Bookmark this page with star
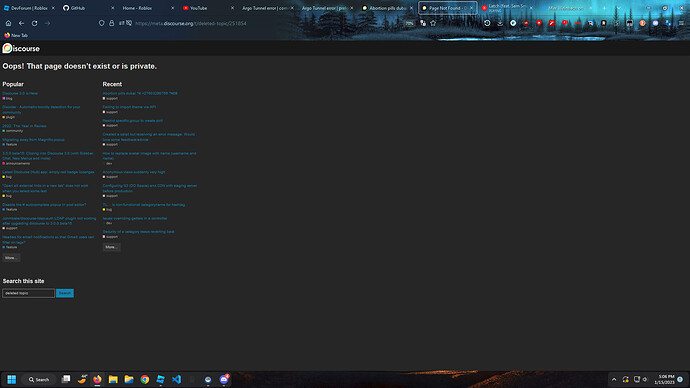This screenshot has width=690, height=388. 433,23
